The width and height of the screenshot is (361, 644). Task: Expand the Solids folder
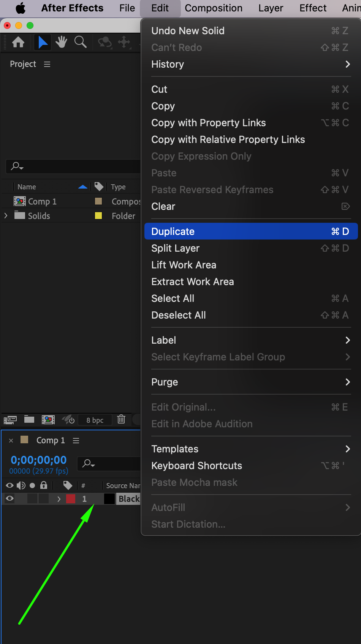tap(6, 216)
